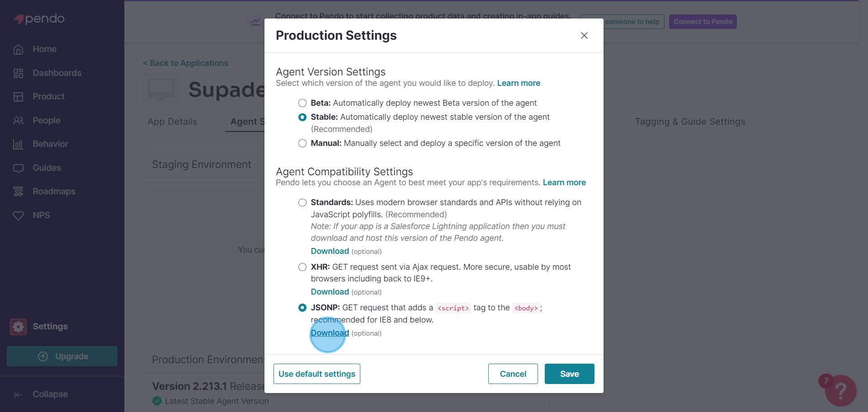Open the Guides speech-bubble icon
This screenshot has width=868, height=412.
click(18, 168)
